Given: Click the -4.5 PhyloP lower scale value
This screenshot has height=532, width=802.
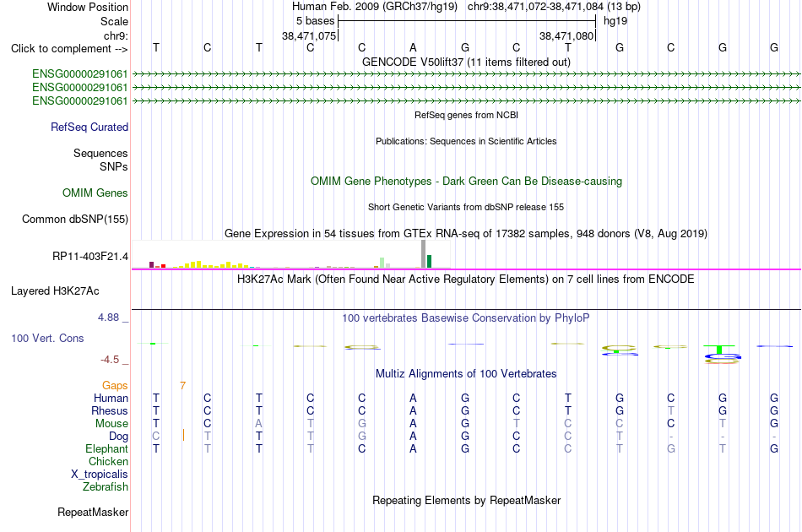Looking at the screenshot, I should coord(110,360).
